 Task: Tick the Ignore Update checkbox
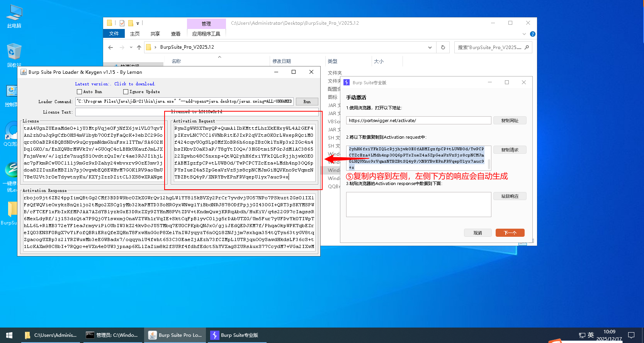coord(126,92)
